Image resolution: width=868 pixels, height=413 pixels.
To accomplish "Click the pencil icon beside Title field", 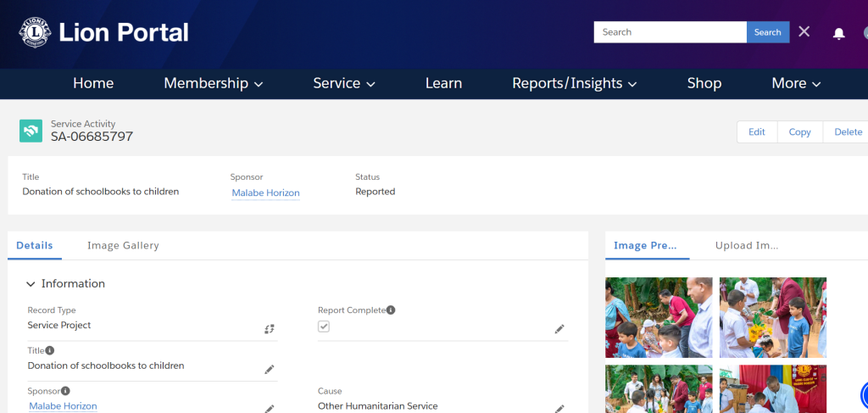I will click(x=269, y=369).
